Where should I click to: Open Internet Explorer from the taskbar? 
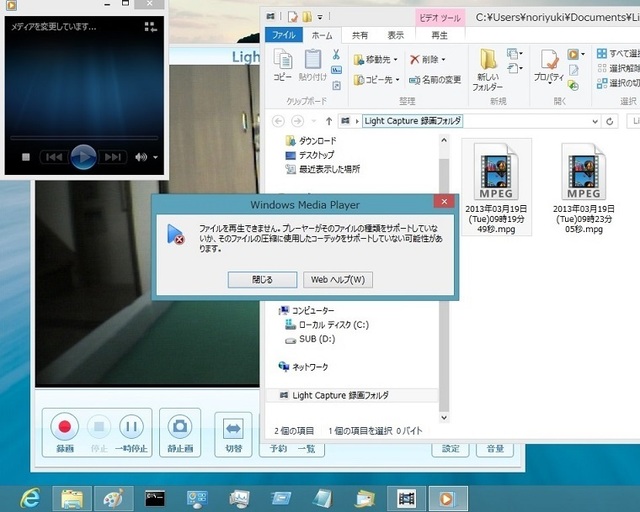(31, 498)
